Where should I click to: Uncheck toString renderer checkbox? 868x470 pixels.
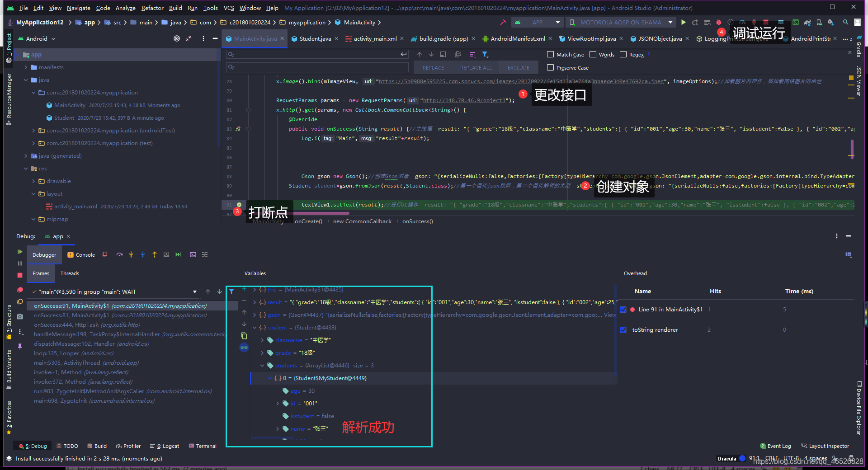pyautogui.click(x=623, y=330)
